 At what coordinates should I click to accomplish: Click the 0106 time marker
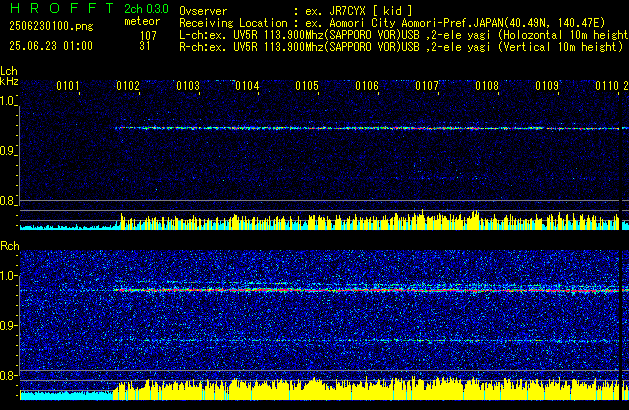tap(367, 86)
